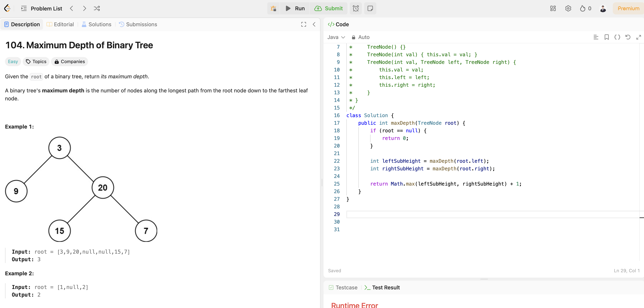The image size is (644, 308).
Task: Switch to the Description tab
Action: (x=22, y=24)
